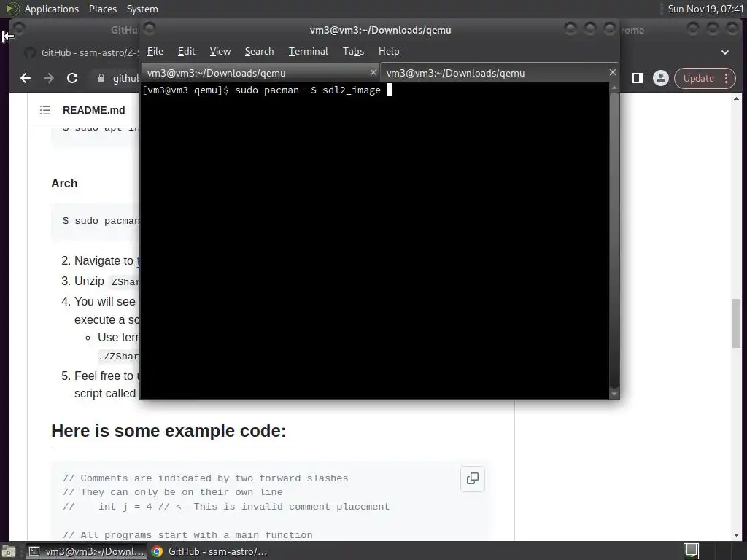
Task: Click the site lock icon in address bar
Action: coord(101,78)
